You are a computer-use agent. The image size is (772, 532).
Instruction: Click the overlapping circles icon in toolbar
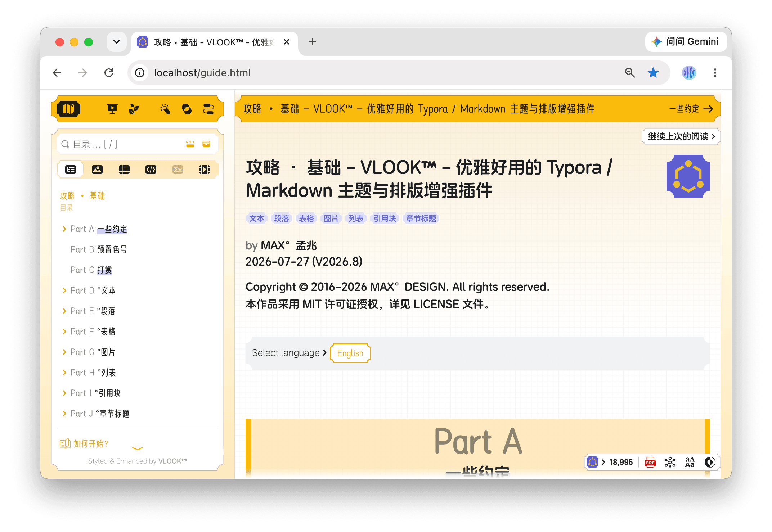187,109
